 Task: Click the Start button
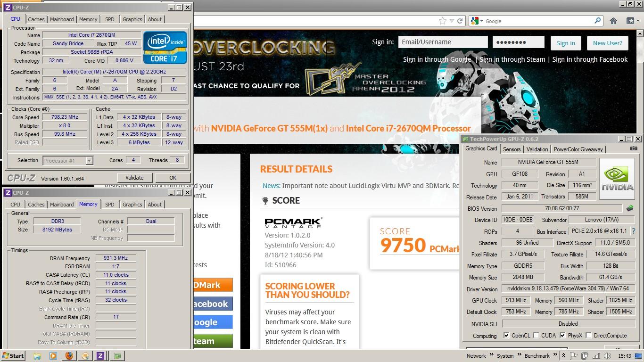(x=13, y=356)
